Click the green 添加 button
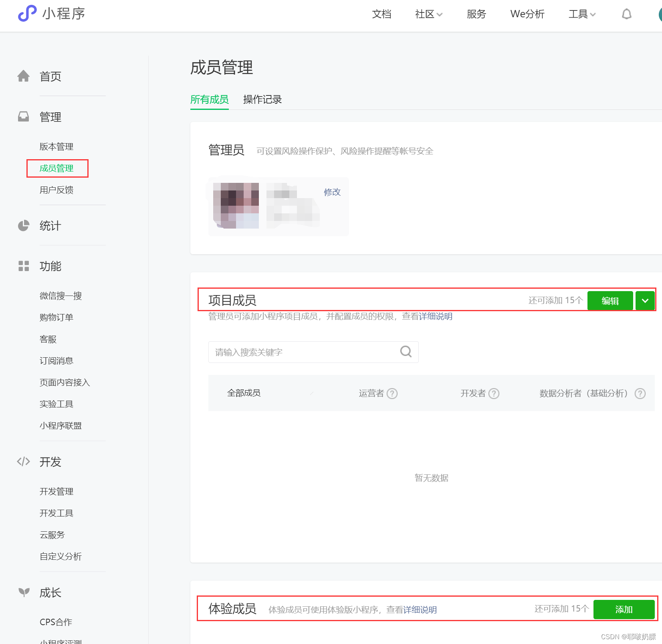662x644 pixels. point(624,610)
